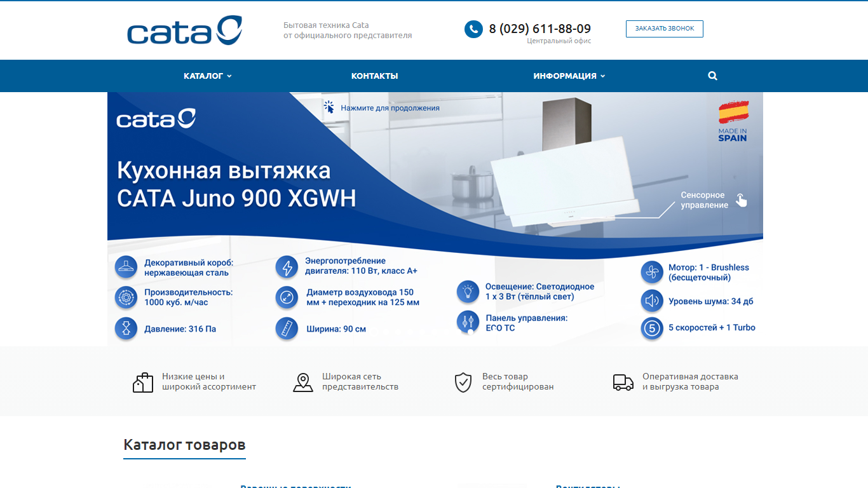868x488 pixels.
Task: Click the shopping bag icon for low prices
Action: click(143, 383)
